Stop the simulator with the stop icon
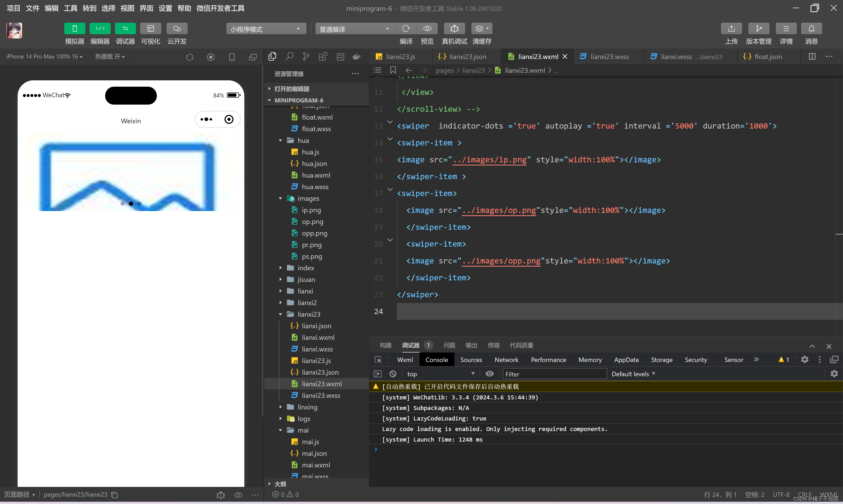This screenshot has width=843, height=504. pos(211,57)
